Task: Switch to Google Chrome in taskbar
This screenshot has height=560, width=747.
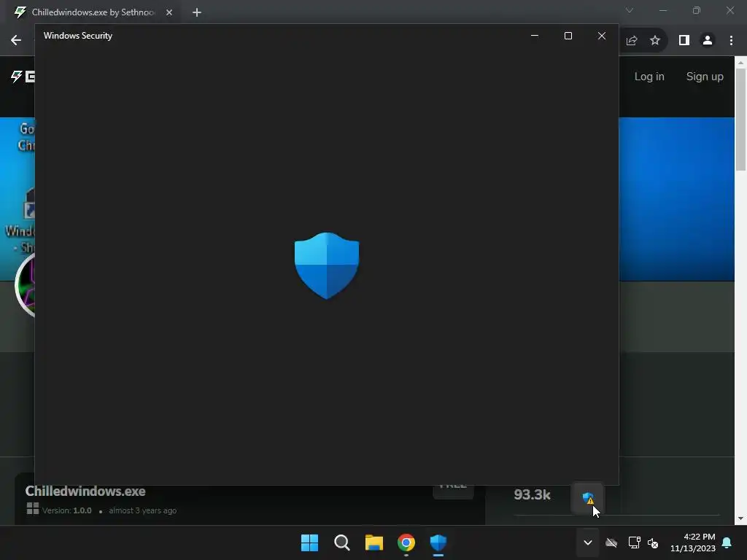Action: coord(406,542)
